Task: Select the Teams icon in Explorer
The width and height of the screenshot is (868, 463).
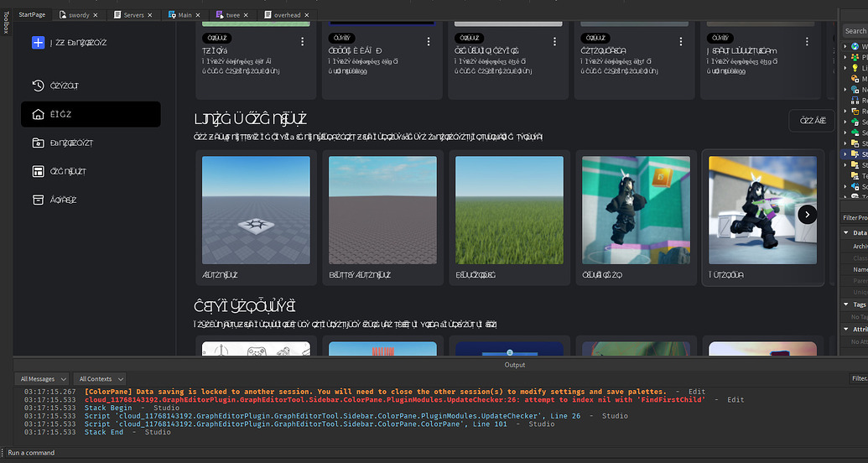Action: (855, 176)
